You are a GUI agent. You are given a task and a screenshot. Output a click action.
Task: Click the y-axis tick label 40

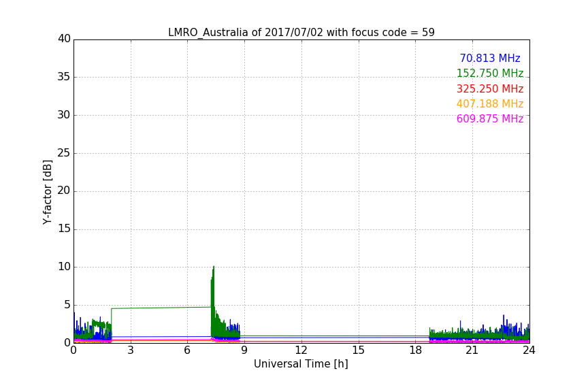click(64, 39)
